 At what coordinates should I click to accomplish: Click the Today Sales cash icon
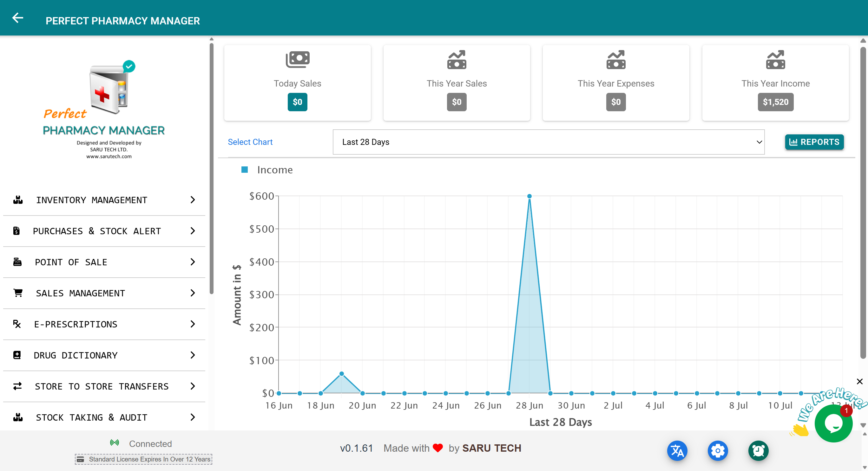pyautogui.click(x=298, y=60)
